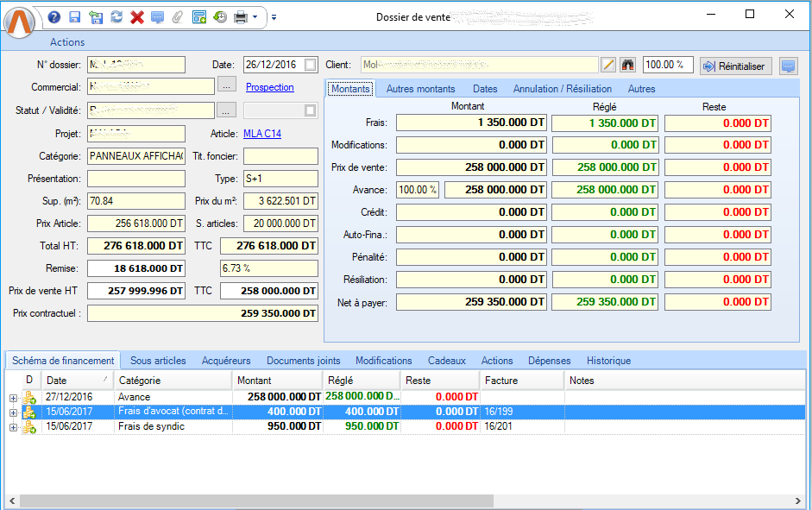Screen dimensions: 812x510
Task: Click the refresh arrows toolbar icon
Action: [x=116, y=17]
